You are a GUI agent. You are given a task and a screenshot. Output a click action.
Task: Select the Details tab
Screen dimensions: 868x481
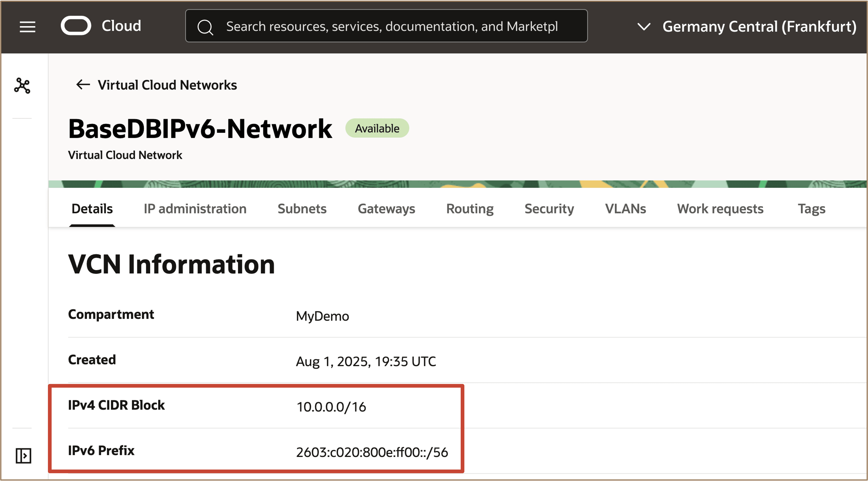click(x=92, y=209)
